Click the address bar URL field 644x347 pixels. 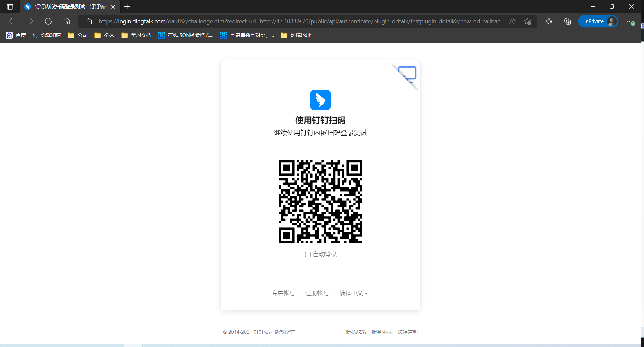pos(300,21)
